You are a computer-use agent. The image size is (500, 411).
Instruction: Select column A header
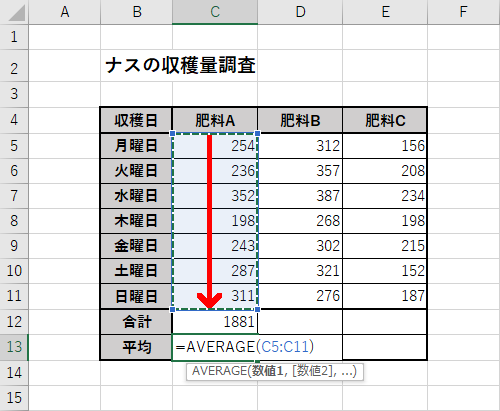[65, 12]
